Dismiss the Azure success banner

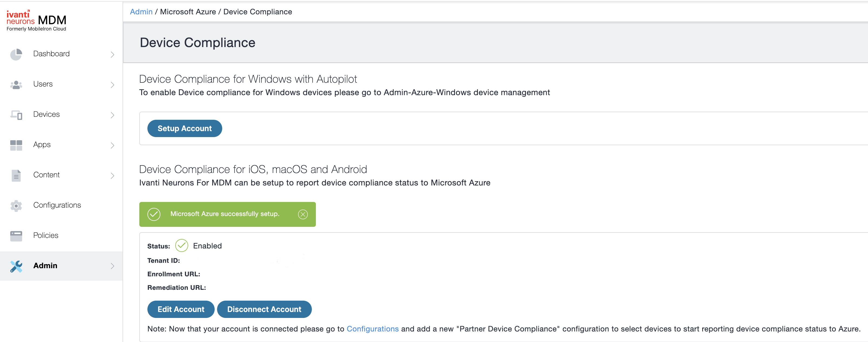(303, 214)
